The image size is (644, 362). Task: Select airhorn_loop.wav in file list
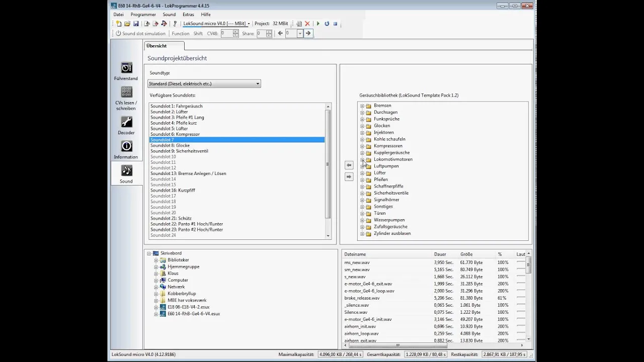361,333
